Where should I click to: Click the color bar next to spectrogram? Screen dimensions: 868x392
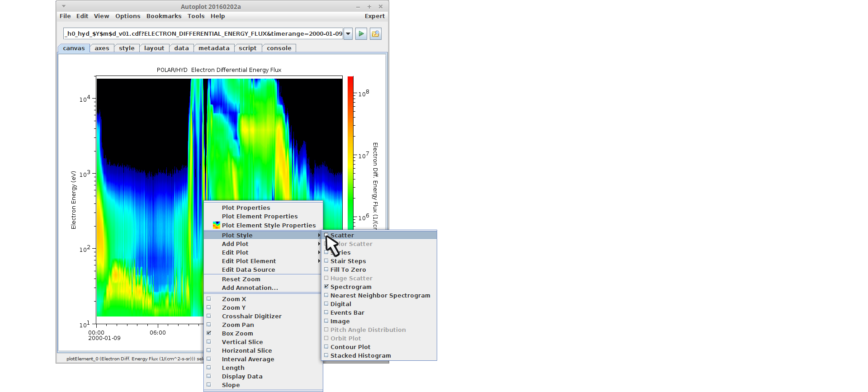(350, 154)
